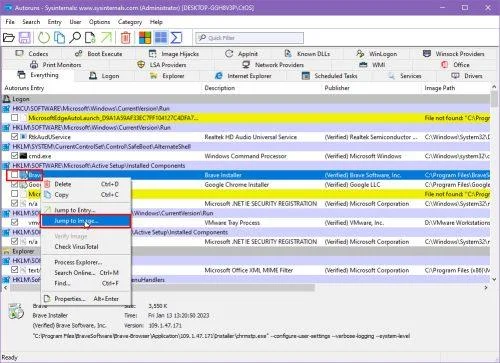Click the Save floppy disk toolbar icon
This screenshot has height=363, width=500.
[25, 38]
